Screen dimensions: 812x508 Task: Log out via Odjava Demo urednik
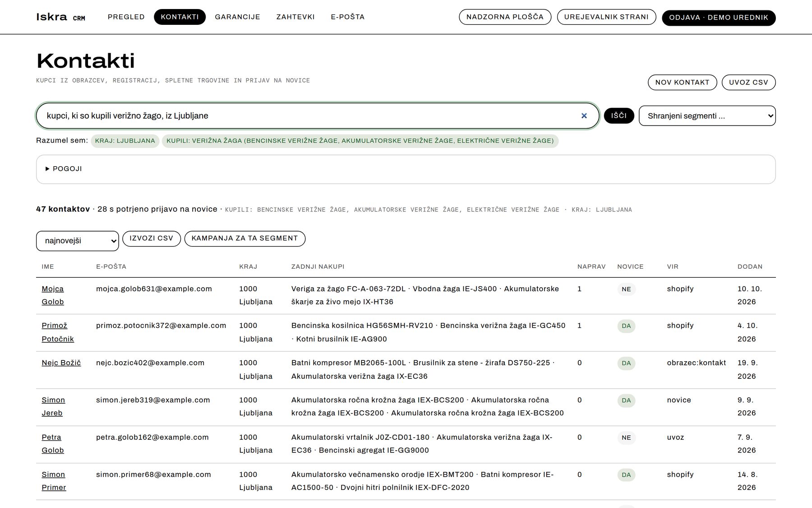tap(719, 18)
